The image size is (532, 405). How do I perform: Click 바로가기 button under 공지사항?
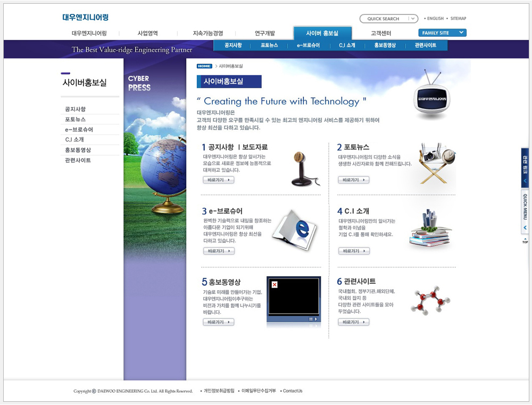219,180
